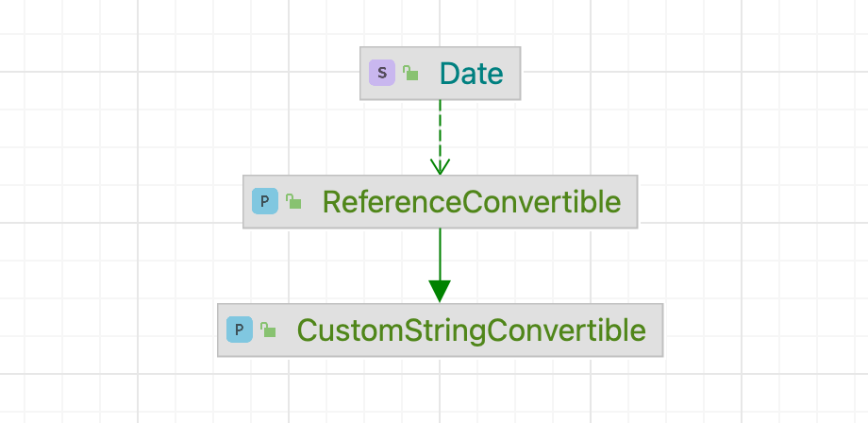Screen dimensions: 868x423
Task: Click blank grid left of ReferenceConvertible
Action: [x=113, y=201]
